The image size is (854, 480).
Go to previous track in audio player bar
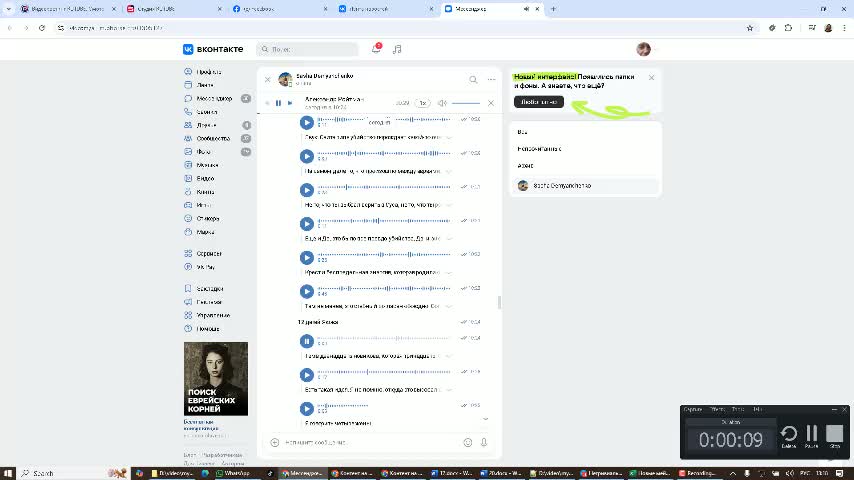coord(267,103)
